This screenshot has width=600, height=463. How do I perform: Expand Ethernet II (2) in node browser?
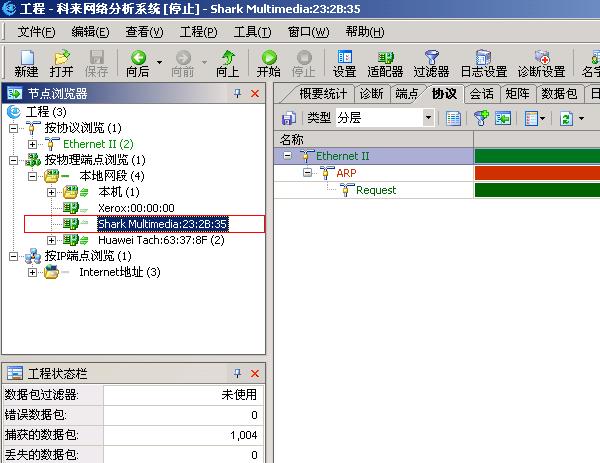click(33, 144)
